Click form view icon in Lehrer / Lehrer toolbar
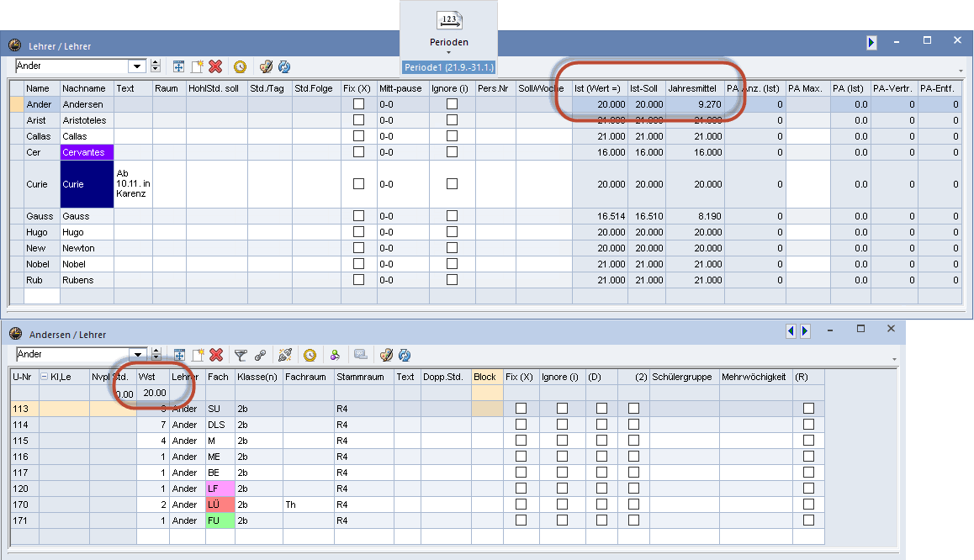The width and height of the screenshot is (974, 560). (x=178, y=66)
